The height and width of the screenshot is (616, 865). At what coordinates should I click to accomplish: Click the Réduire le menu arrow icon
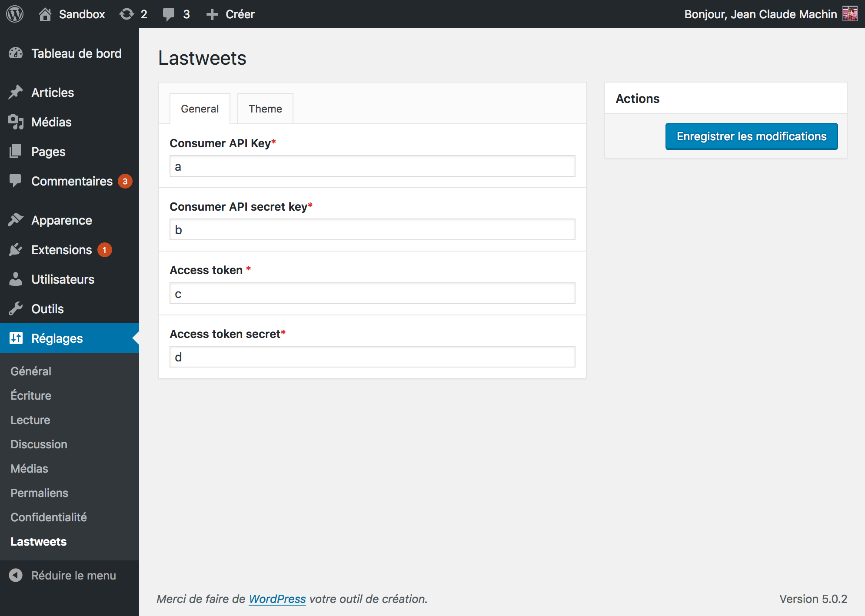[16, 575]
